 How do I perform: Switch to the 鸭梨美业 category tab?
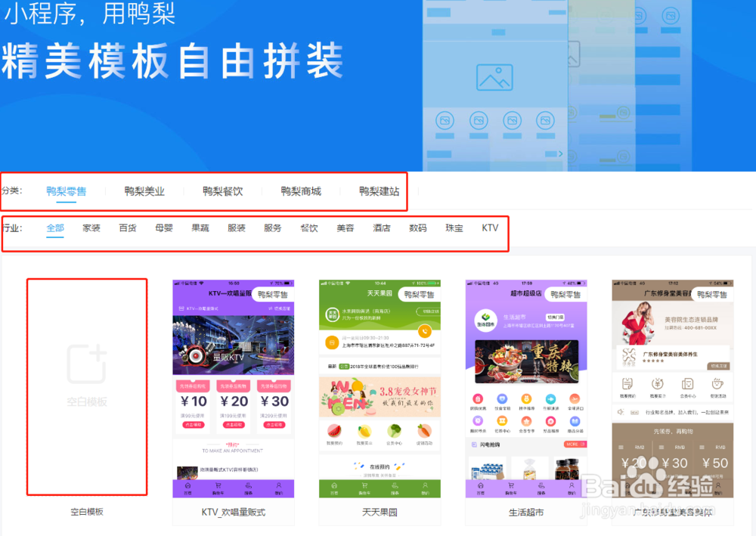point(144,192)
